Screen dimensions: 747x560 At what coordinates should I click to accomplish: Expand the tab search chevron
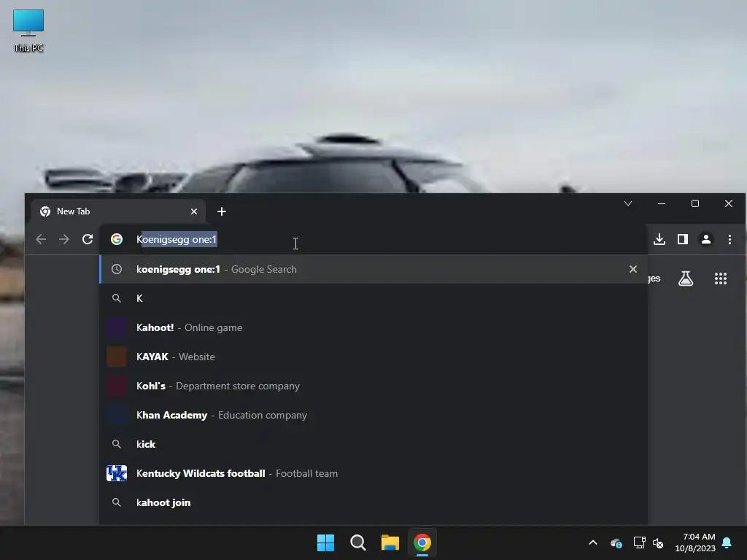(x=628, y=204)
